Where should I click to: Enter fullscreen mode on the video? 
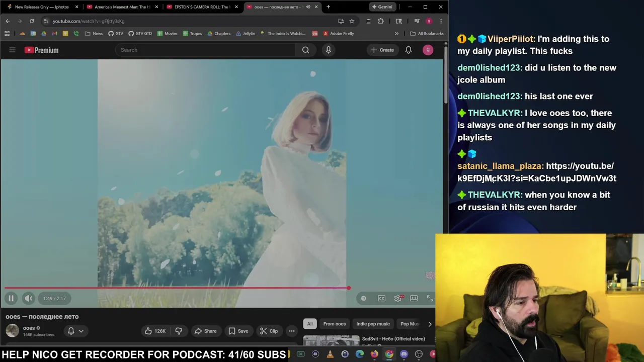[430, 298]
